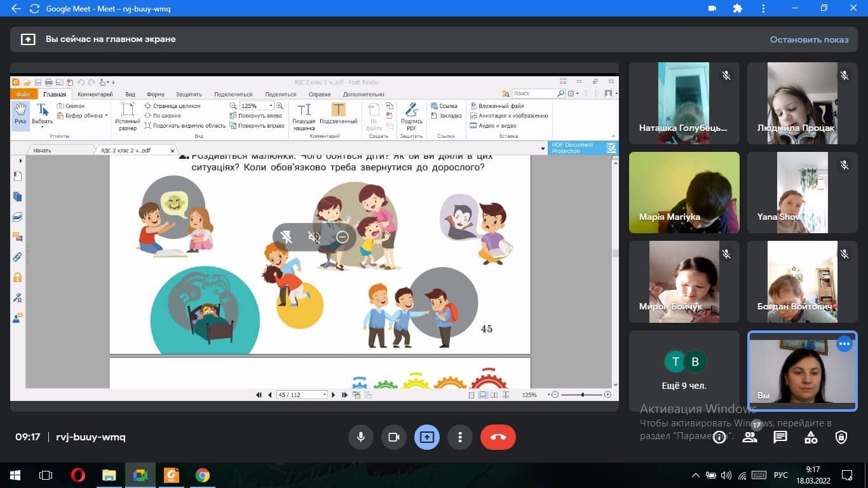Image resolution: width=868 pixels, height=488 pixels.
Task: Show the participants list
Action: point(750,437)
